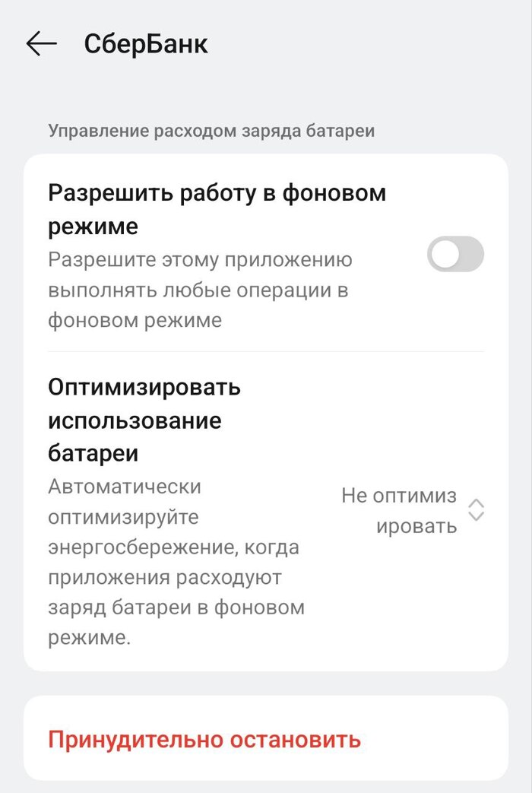
Task: Click the word "использование" in the optimization heading
Action: [x=135, y=420]
